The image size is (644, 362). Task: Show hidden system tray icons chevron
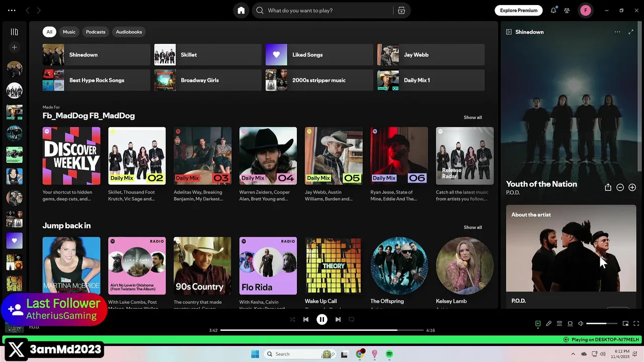[573, 354]
